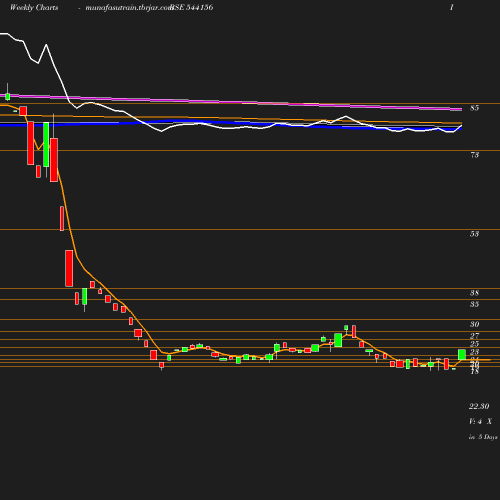The image size is (500, 500).
Task: Click the latest green weekly candle
Action: [x=462, y=355]
